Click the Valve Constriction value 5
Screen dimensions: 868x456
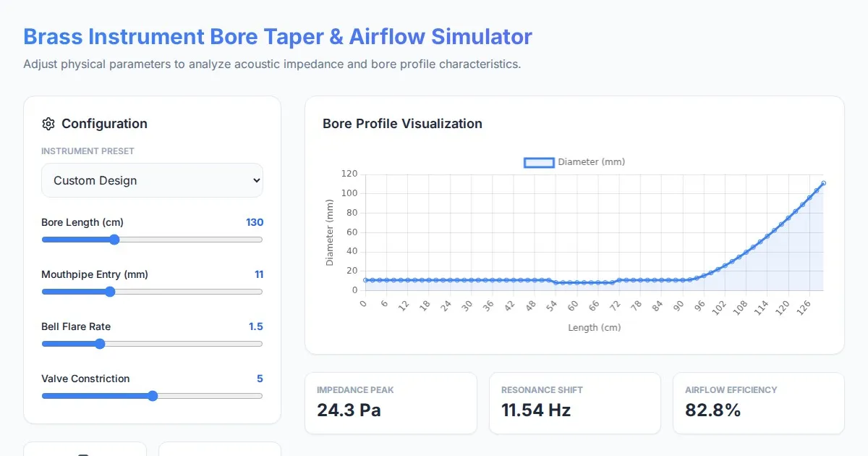(260, 379)
